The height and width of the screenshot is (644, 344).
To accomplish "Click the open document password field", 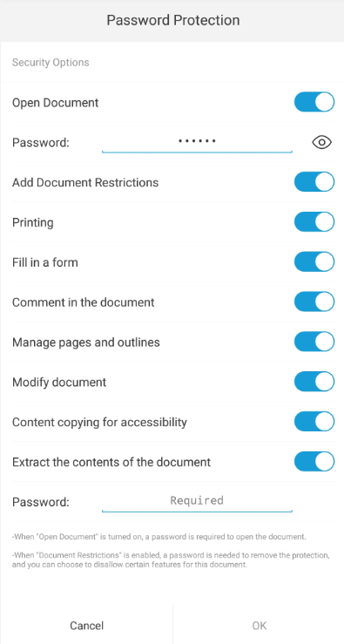I will (x=197, y=142).
